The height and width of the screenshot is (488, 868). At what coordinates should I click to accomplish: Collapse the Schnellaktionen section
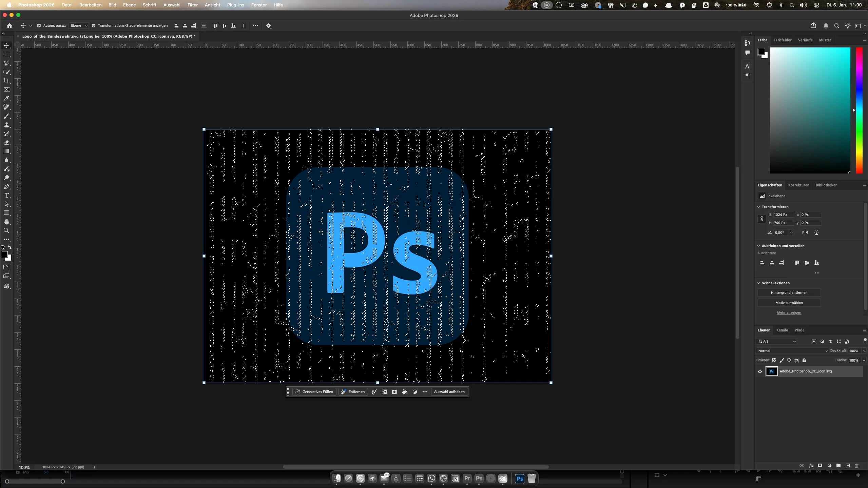758,283
